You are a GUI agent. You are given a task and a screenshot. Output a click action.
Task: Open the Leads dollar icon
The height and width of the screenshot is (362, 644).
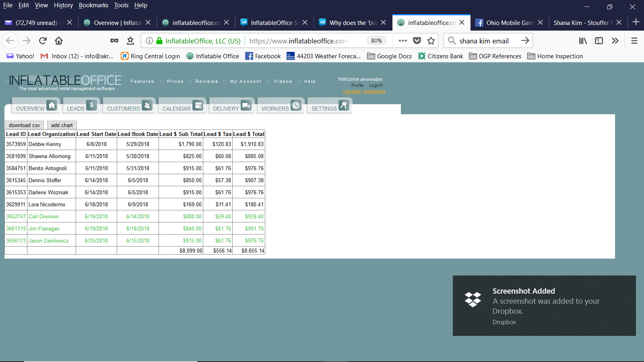92,105
